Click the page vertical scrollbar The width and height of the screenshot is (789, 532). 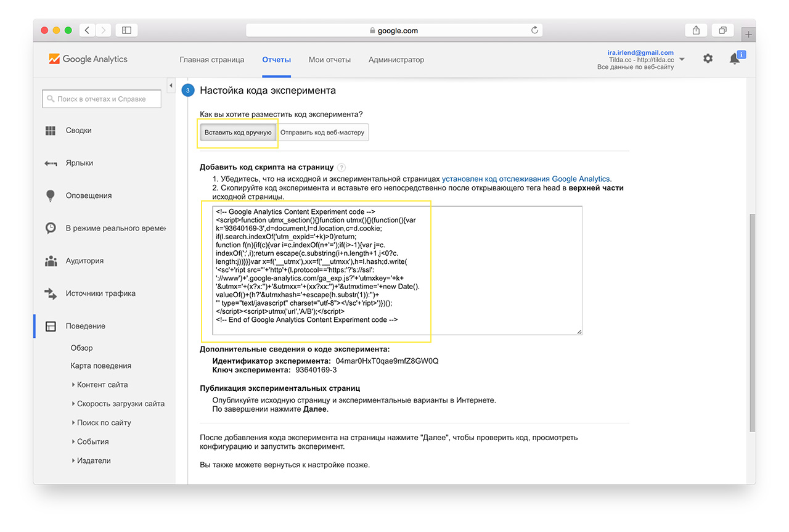pos(751,322)
